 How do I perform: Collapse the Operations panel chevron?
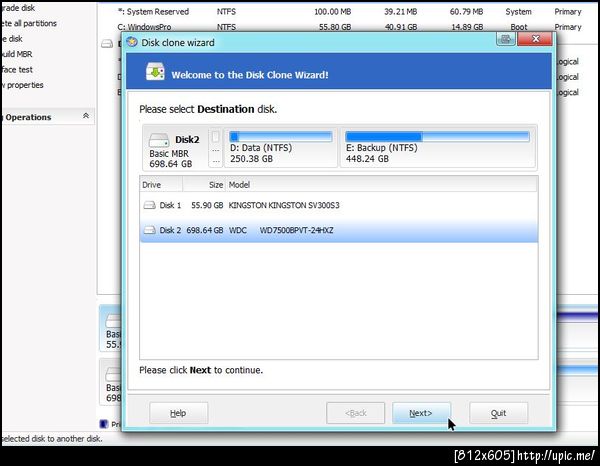pyautogui.click(x=86, y=116)
